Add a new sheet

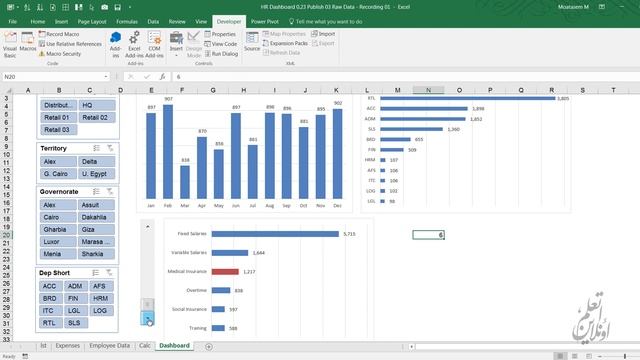point(209,347)
